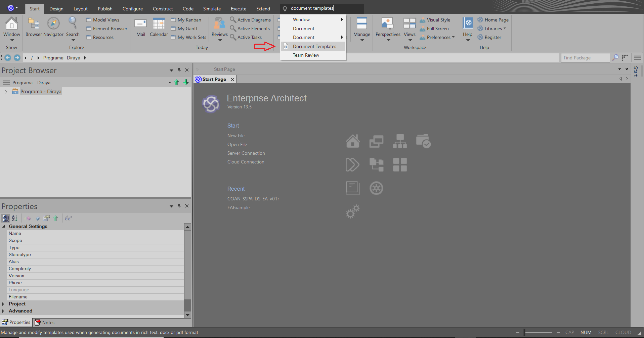Click the double chevron icon on the Start Page

[352, 164]
